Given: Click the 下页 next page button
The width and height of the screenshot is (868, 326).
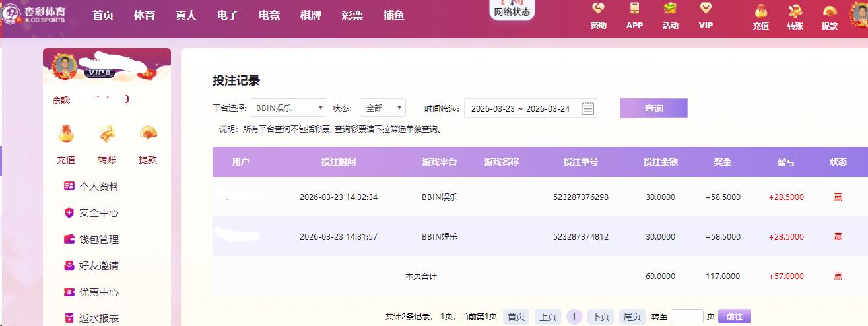Looking at the screenshot, I should [601, 317].
